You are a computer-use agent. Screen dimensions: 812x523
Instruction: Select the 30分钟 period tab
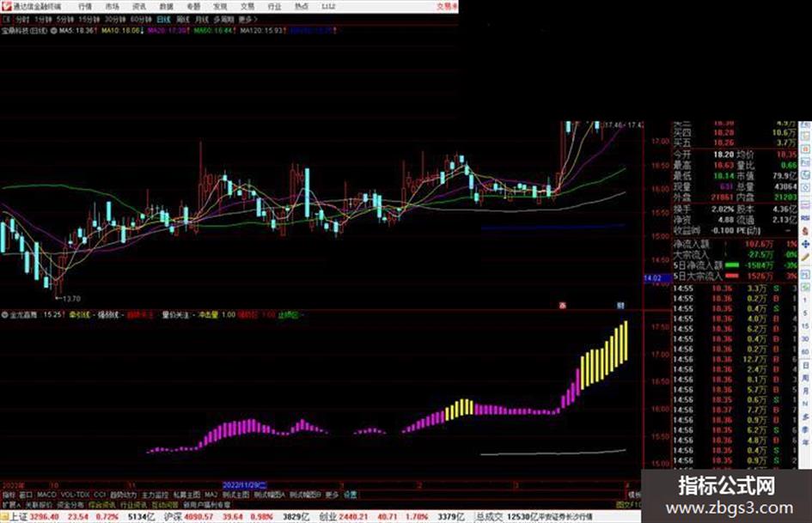[114, 19]
